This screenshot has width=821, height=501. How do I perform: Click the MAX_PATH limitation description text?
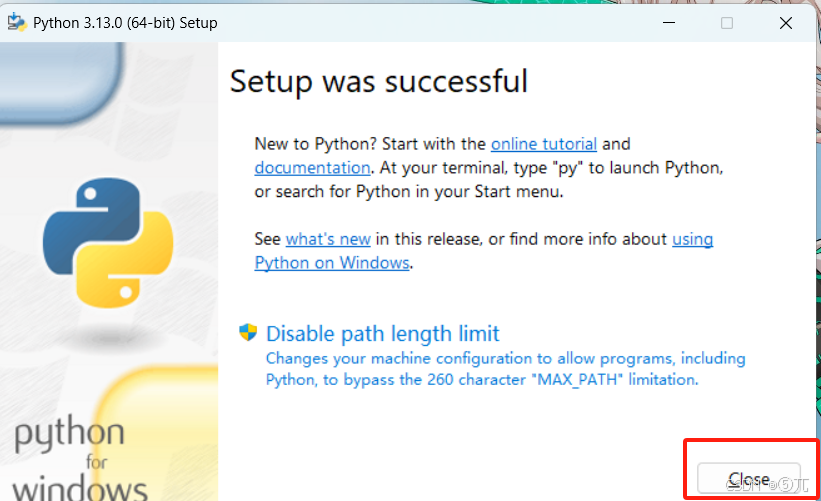click(505, 369)
